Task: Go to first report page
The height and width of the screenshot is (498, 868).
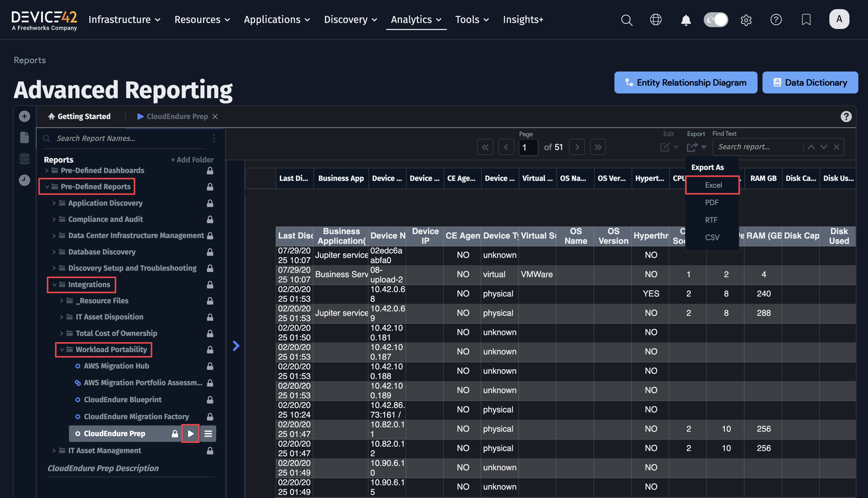Action: click(x=485, y=147)
